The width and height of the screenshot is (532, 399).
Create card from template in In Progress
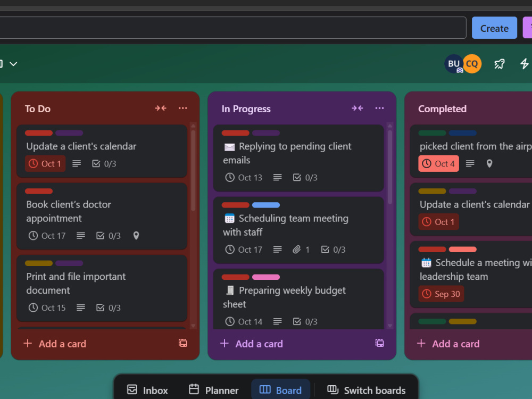[x=379, y=343]
